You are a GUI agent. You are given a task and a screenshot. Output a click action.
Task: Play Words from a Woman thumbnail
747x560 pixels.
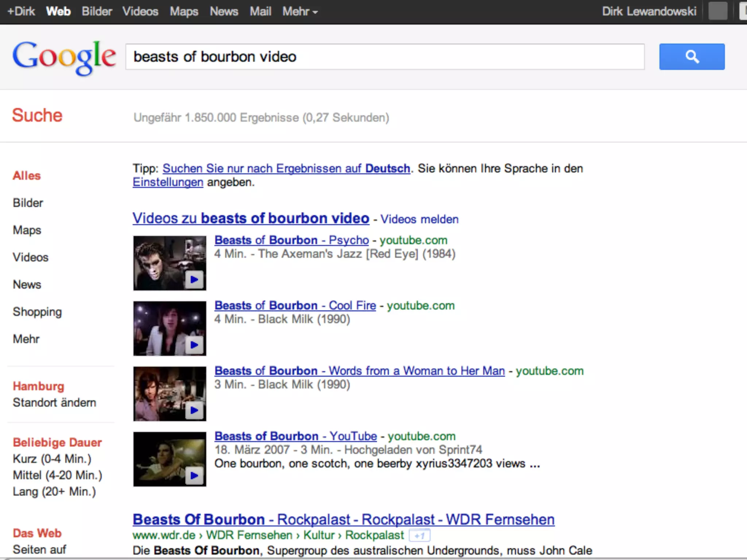coord(169,393)
